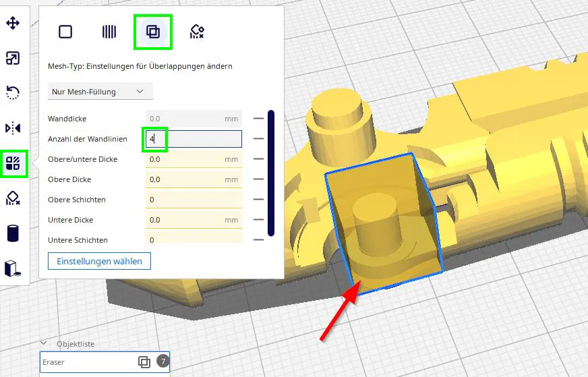
Task: Remove the Untere Dicke setting
Action: point(258,220)
